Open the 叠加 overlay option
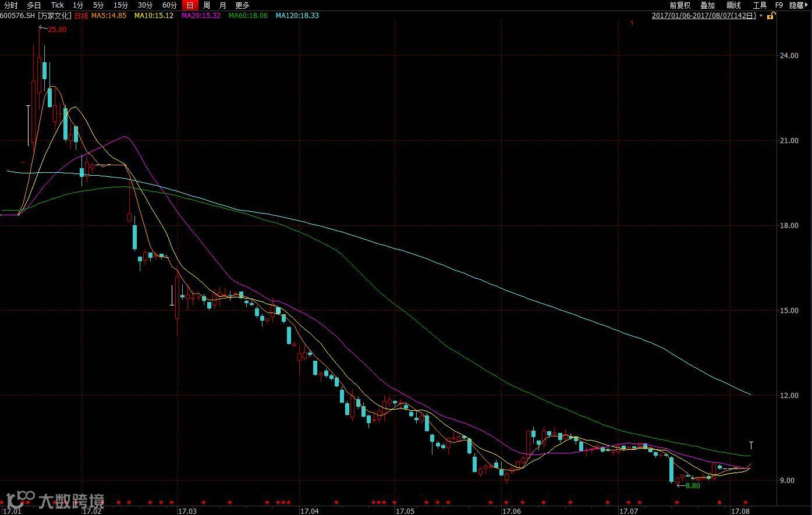 click(x=707, y=5)
